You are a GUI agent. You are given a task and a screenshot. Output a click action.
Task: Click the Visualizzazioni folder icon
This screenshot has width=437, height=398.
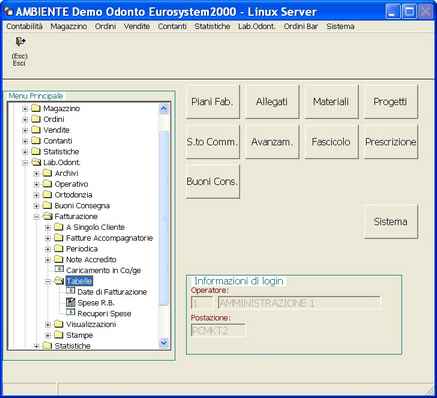pos(59,324)
